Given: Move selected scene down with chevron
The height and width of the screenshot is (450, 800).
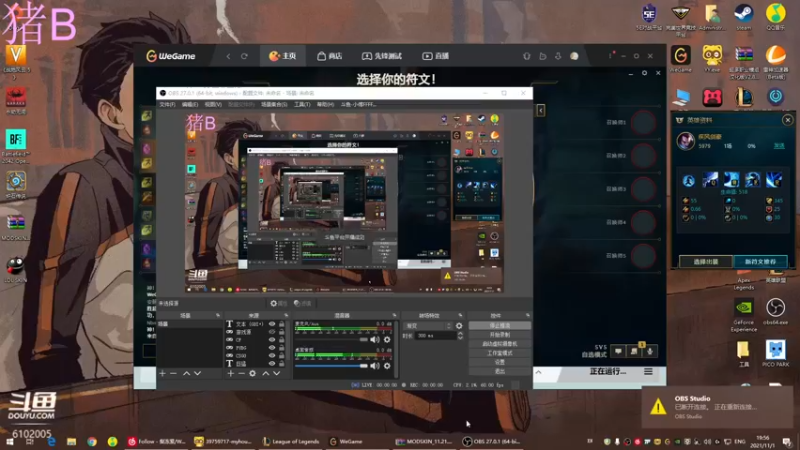Looking at the screenshot, I should (x=197, y=373).
